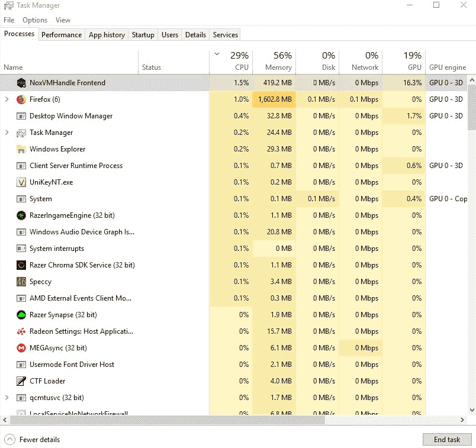Sort by the Disk column header
This screenshot has width=476, height=448.
(317, 62)
